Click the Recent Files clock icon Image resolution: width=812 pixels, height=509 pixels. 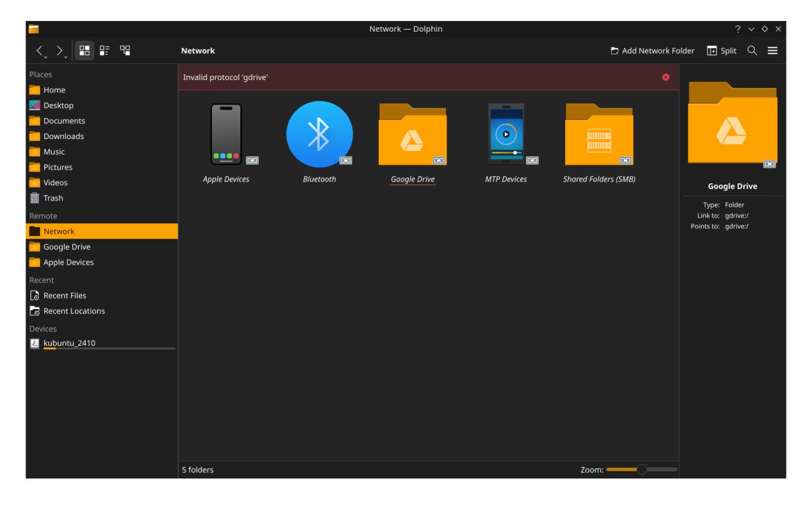35,296
